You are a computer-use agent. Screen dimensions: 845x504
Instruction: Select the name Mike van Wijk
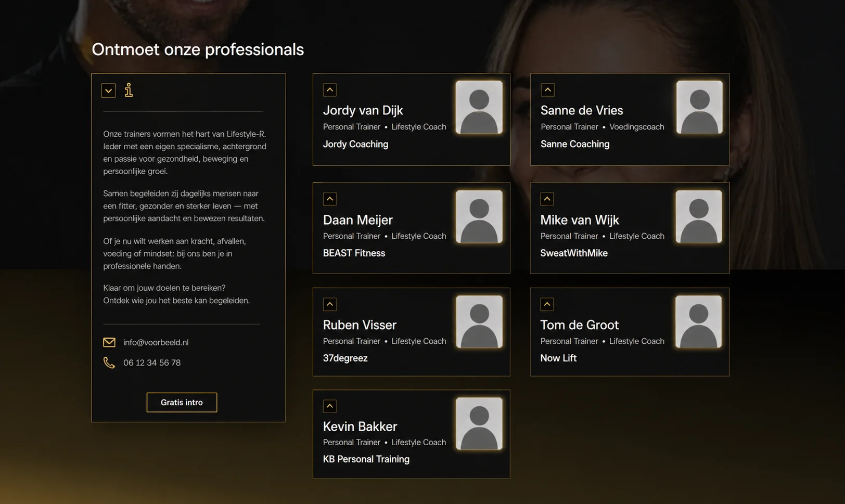pos(580,220)
